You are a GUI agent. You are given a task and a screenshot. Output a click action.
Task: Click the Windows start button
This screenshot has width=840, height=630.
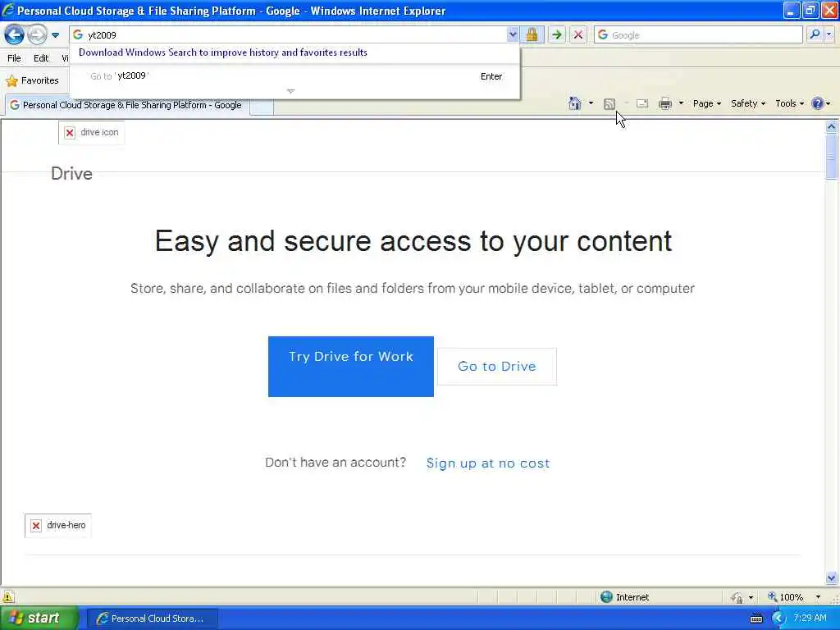click(39, 619)
